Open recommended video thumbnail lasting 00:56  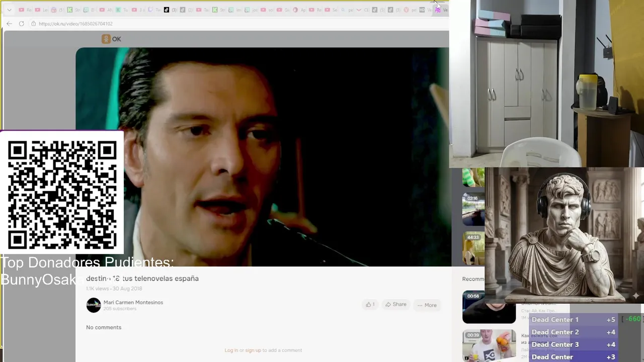pyautogui.click(x=489, y=307)
